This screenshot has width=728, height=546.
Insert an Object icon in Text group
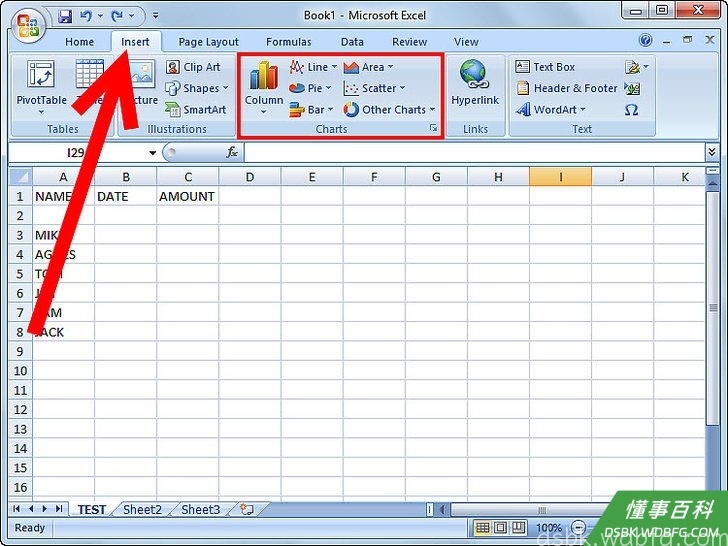[632, 88]
